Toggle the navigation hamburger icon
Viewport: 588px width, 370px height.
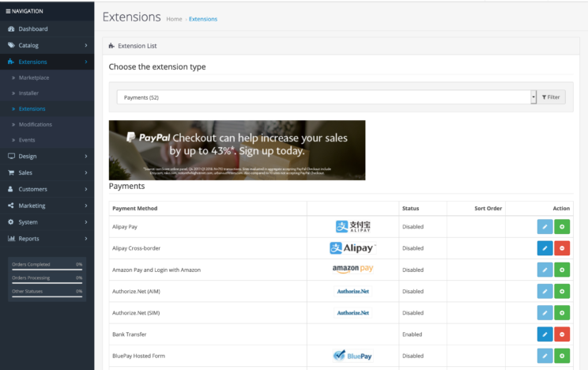tap(8, 11)
